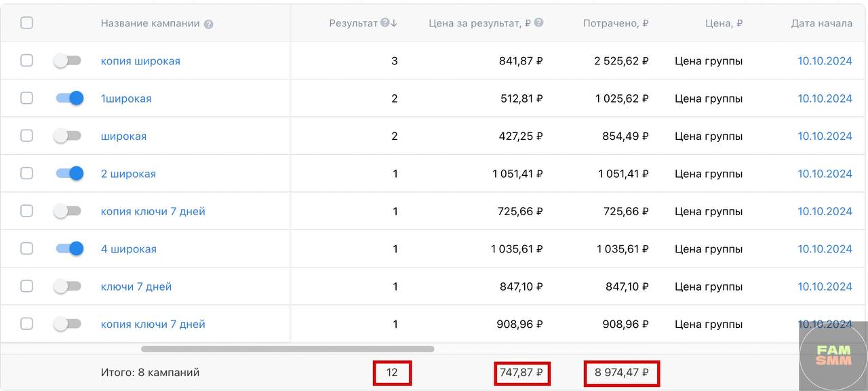
Task: Check the box for the "4 широкая" row
Action: 26,249
